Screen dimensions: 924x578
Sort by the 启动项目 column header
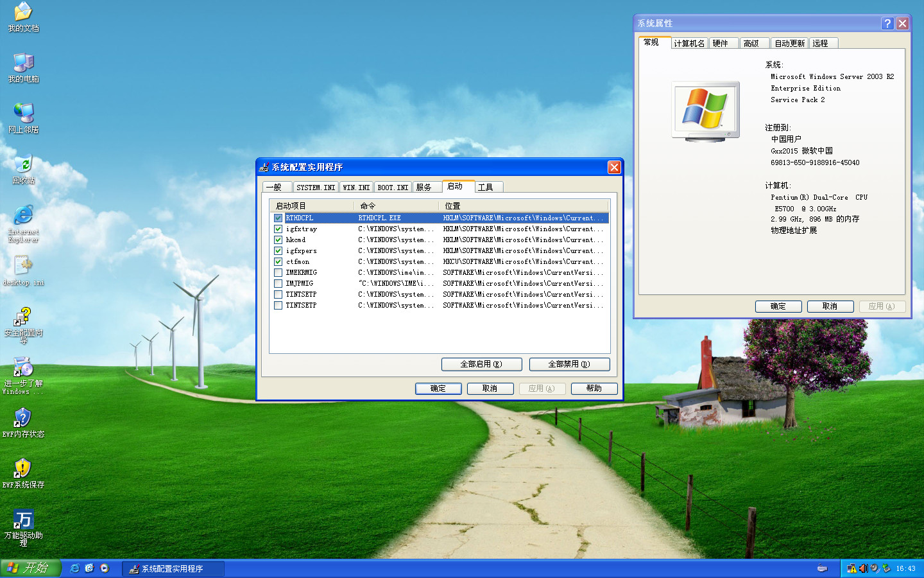[x=312, y=206]
